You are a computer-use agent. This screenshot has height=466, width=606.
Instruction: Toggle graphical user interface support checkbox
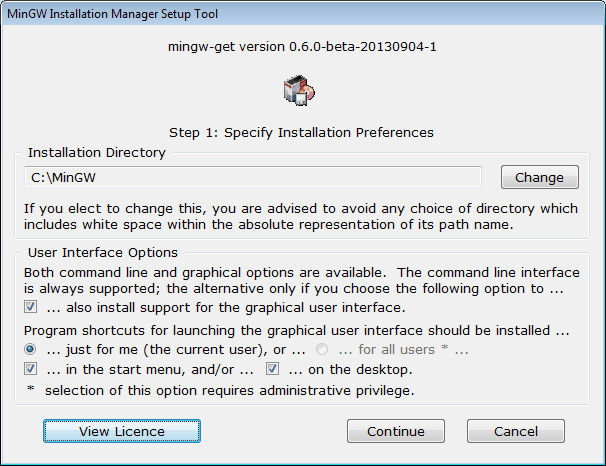[31, 307]
